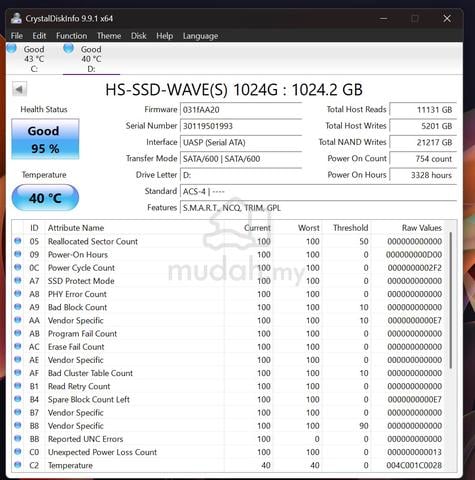Click the Threshold column header
Viewport: 475px width, 480px height.
[351, 228]
